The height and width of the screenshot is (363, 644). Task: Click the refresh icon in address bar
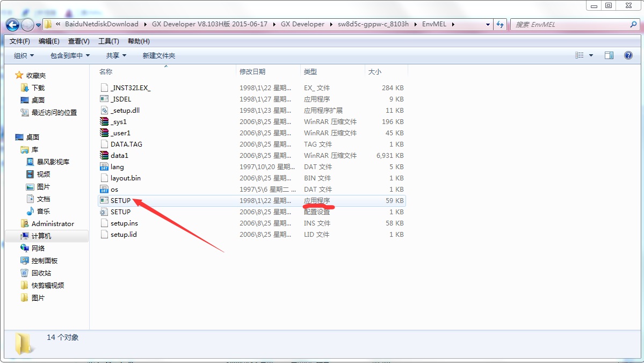tap(500, 24)
